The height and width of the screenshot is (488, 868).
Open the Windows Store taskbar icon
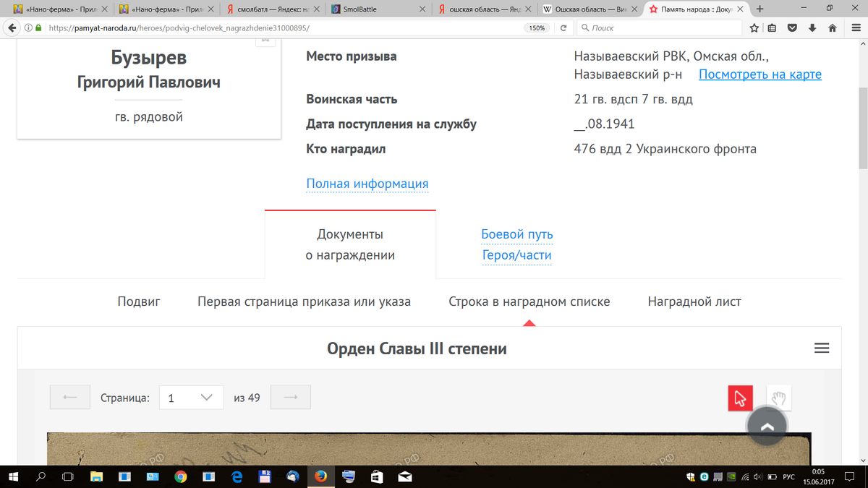pyautogui.click(x=376, y=477)
